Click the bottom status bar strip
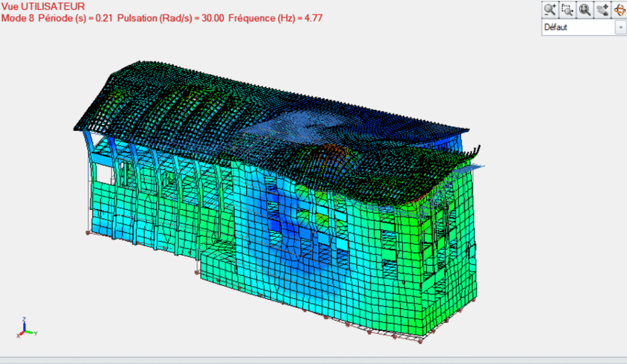 tap(313, 360)
